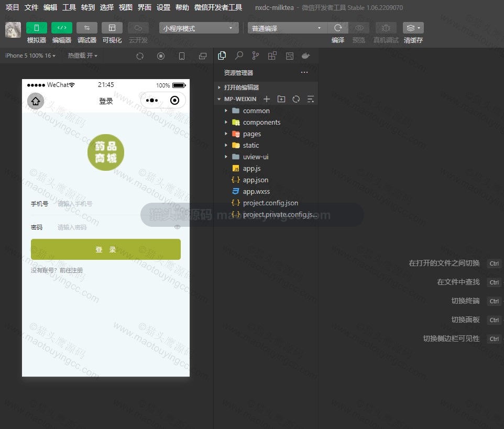Click the simulator refresh icon
Viewport: 504px width, 429px height.
(140, 56)
